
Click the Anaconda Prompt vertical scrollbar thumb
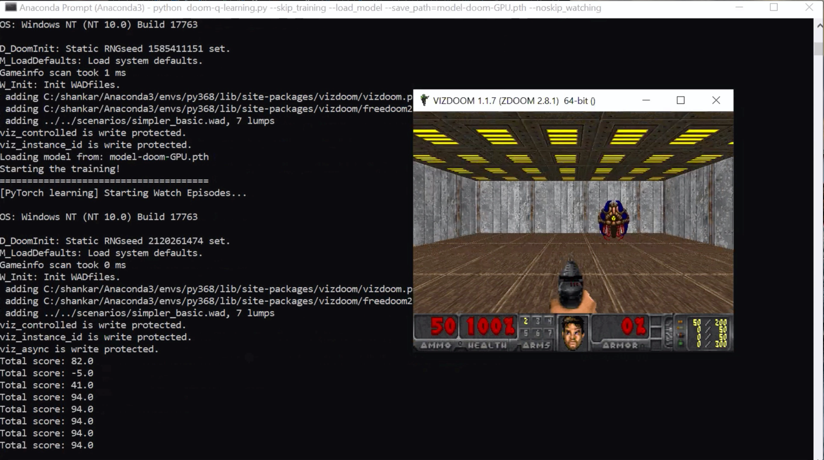click(819, 49)
